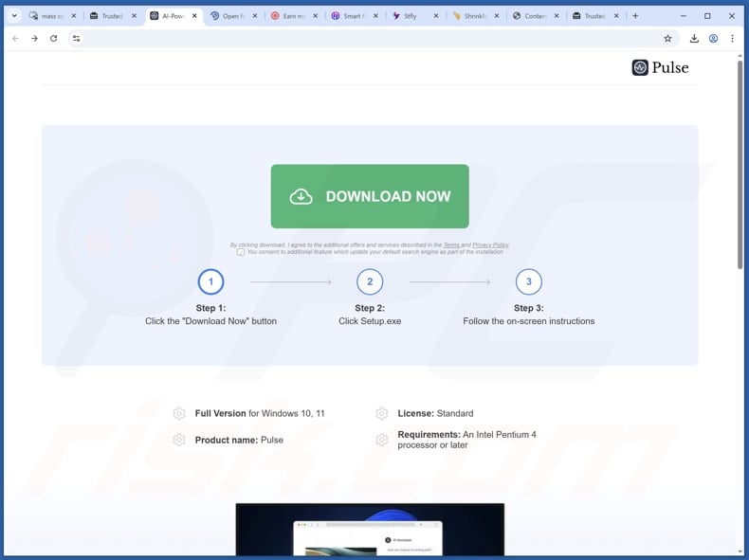Viewport: 749px width, 560px height.
Task: Click 'Full Version for Windows 10, 11' text
Action: [260, 413]
